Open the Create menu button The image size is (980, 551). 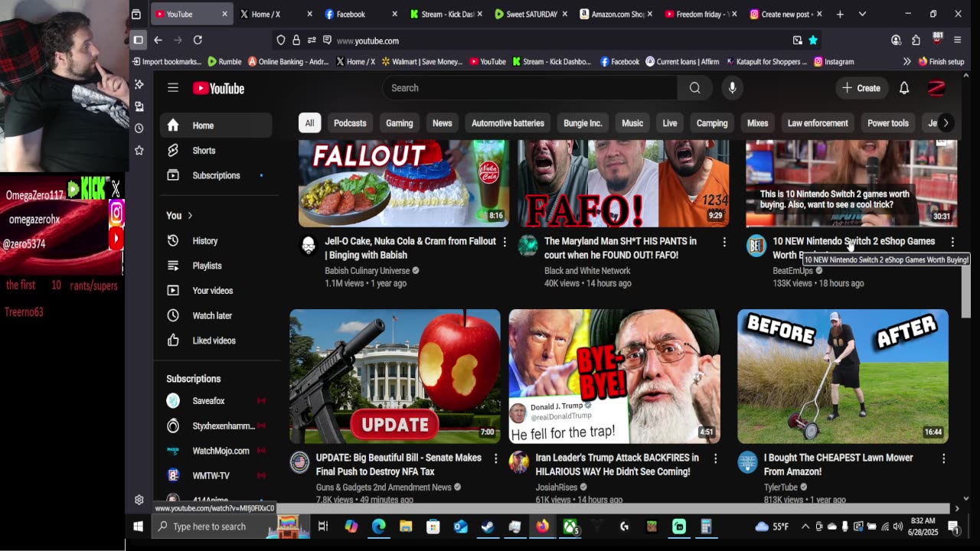(861, 88)
